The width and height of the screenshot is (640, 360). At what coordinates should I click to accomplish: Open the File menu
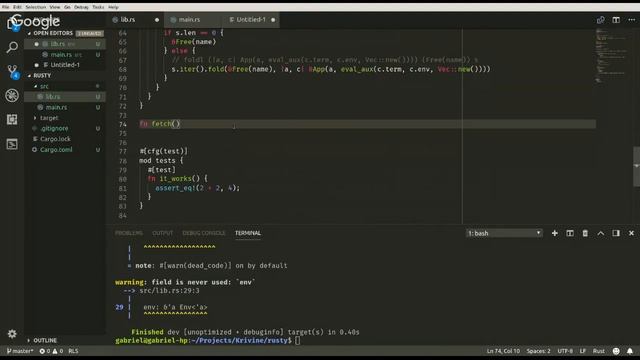[x=5, y=7]
